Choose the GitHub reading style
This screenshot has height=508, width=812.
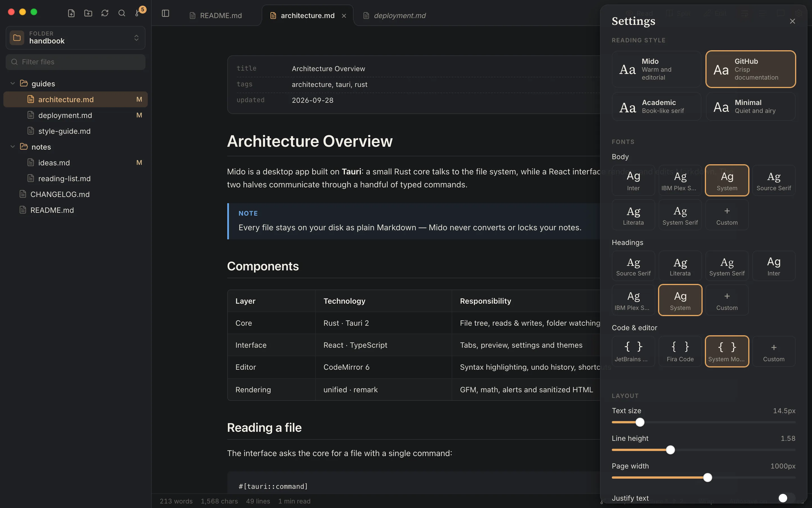click(x=751, y=69)
